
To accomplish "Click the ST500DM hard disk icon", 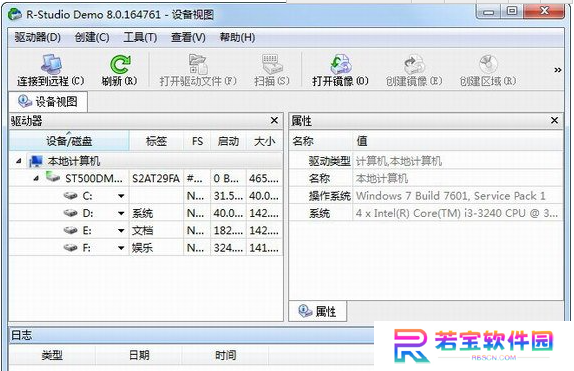I will (53, 177).
